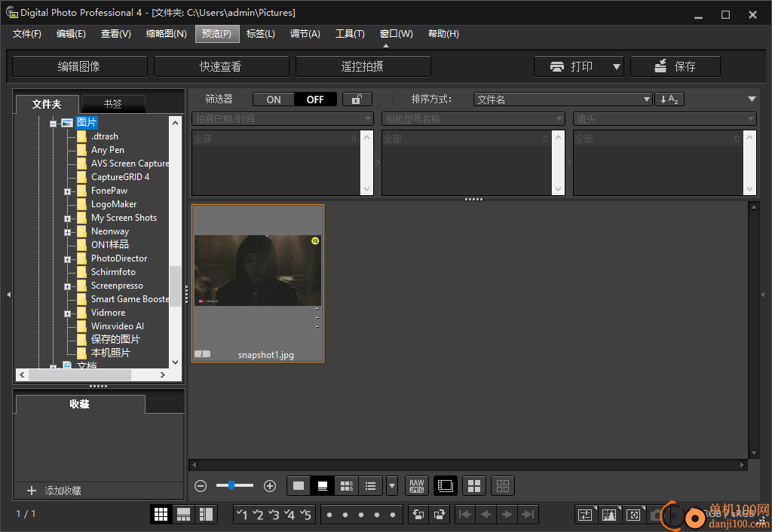
Task: Collapse the filter panel triangle
Action: point(752,99)
